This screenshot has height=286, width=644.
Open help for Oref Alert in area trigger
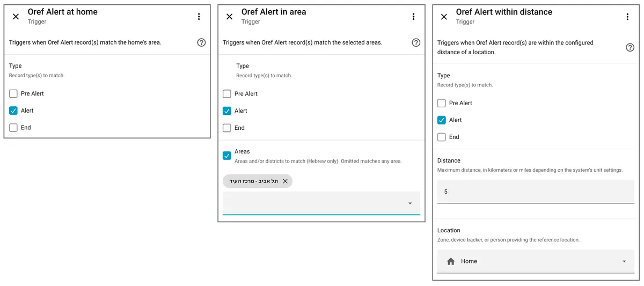(x=416, y=42)
